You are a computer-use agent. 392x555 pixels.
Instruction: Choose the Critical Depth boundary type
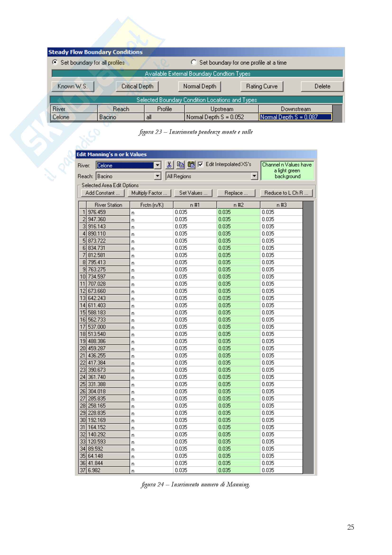click(137, 87)
